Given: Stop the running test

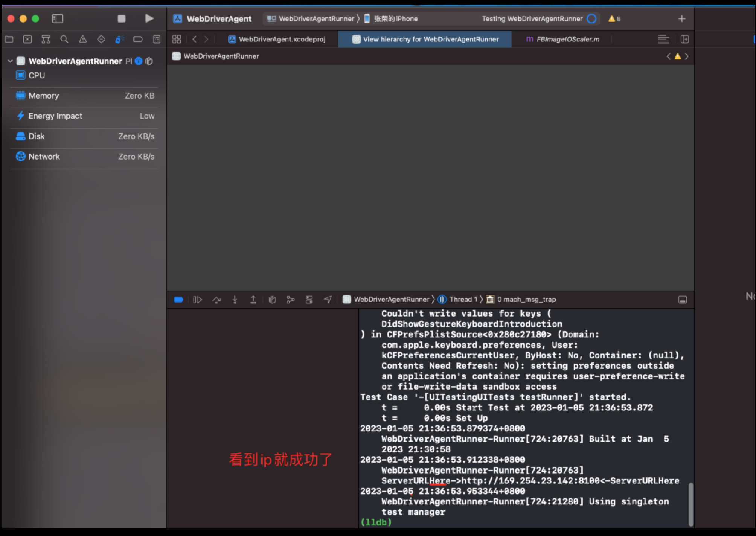Looking at the screenshot, I should 121,18.
